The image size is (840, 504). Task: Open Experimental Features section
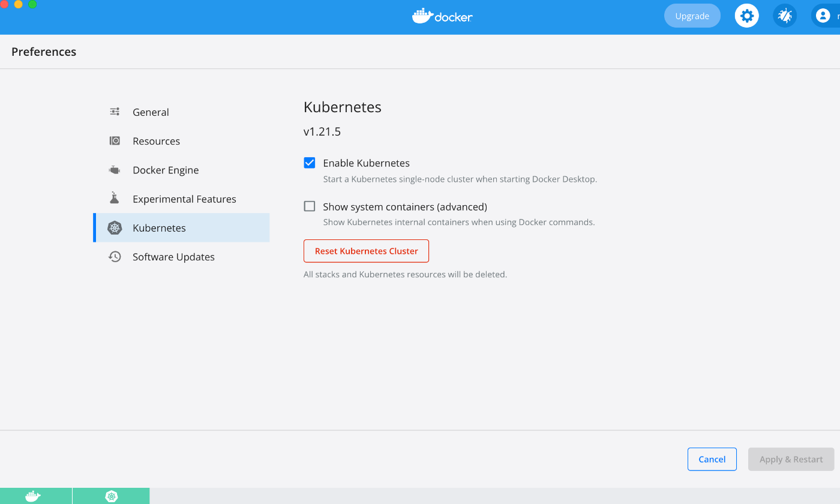181,199
